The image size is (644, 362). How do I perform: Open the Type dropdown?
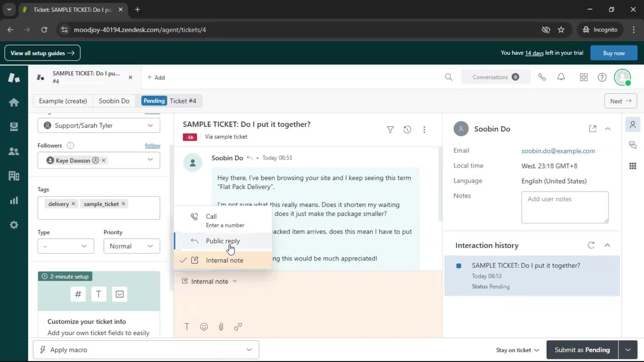click(66, 246)
